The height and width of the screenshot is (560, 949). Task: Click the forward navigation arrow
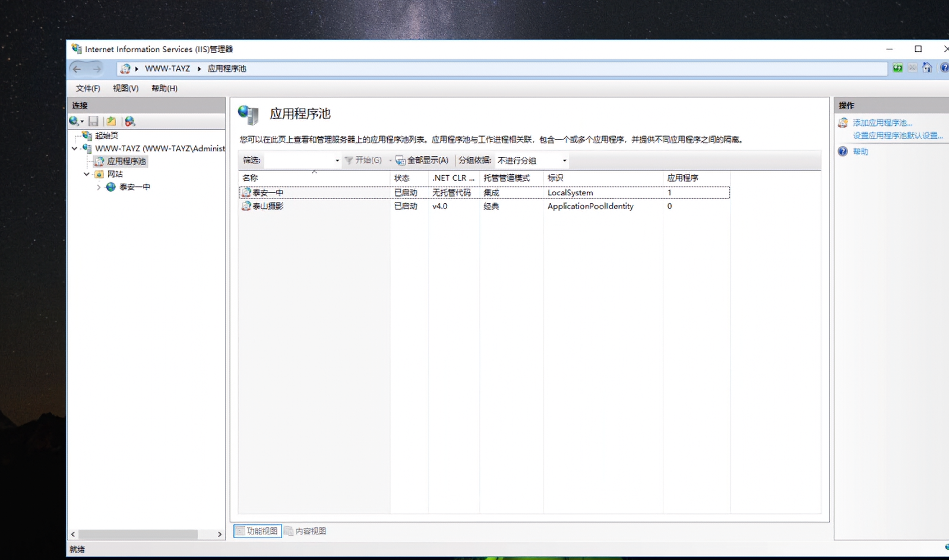tap(97, 69)
